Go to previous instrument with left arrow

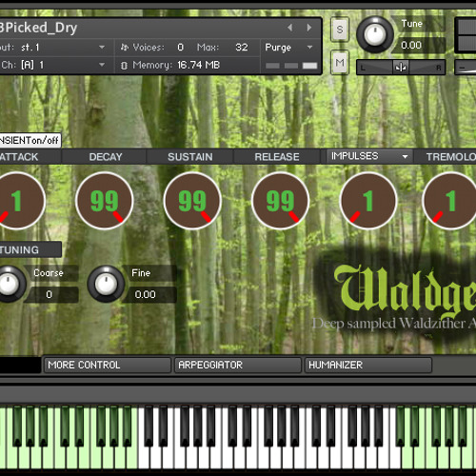(290, 28)
